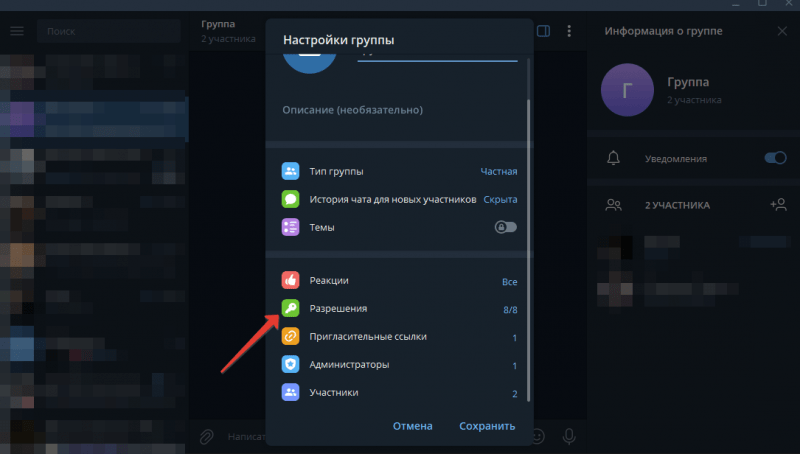Change group type value Частная
This screenshot has width=800, height=454.
(498, 171)
